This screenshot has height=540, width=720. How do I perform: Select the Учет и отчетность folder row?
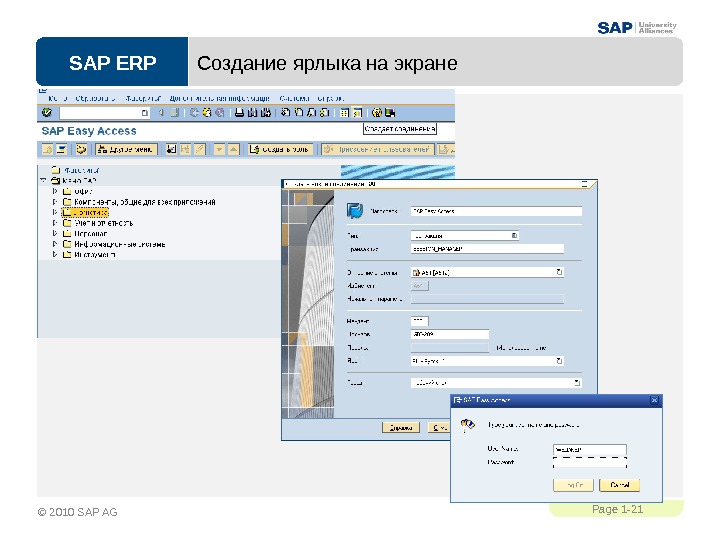point(98,223)
